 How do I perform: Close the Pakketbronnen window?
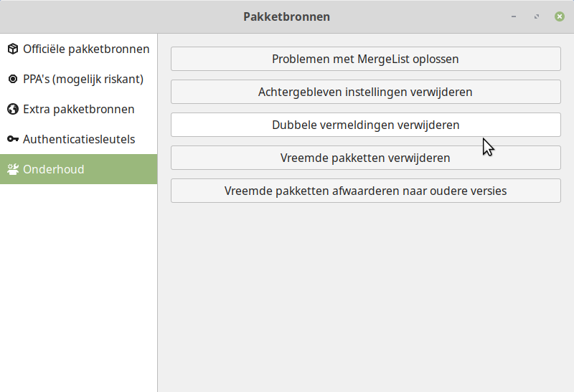click(560, 16)
